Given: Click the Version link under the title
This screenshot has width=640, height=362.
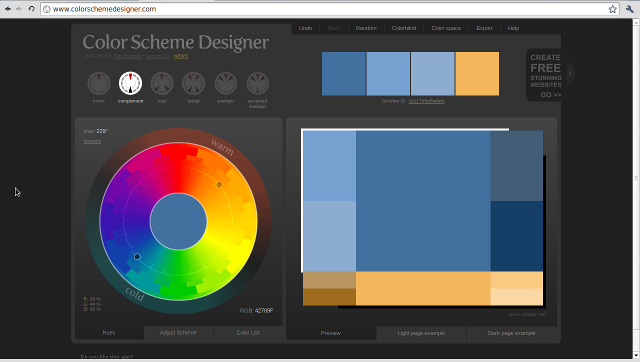Looking at the screenshot, I should tap(158, 56).
